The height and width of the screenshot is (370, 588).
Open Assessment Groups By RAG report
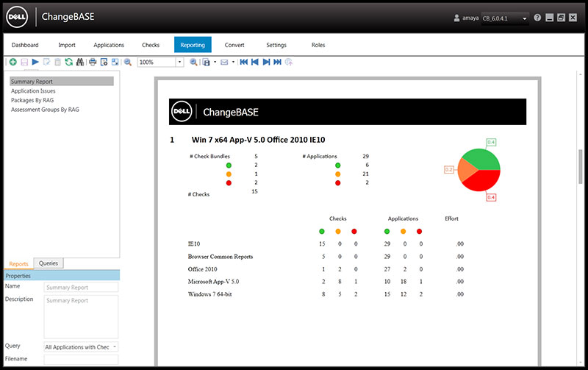coord(45,110)
